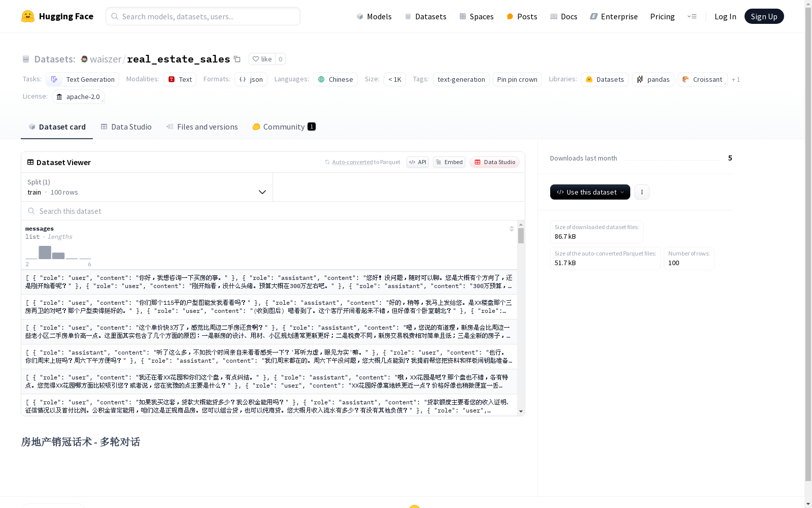Screen dimensions: 812x508
Task: Switch to the Data Studio tab
Action: (126, 126)
